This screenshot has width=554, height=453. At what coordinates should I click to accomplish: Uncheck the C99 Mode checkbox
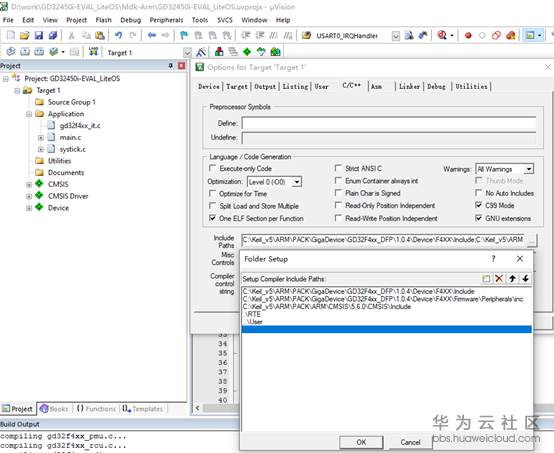(478, 205)
